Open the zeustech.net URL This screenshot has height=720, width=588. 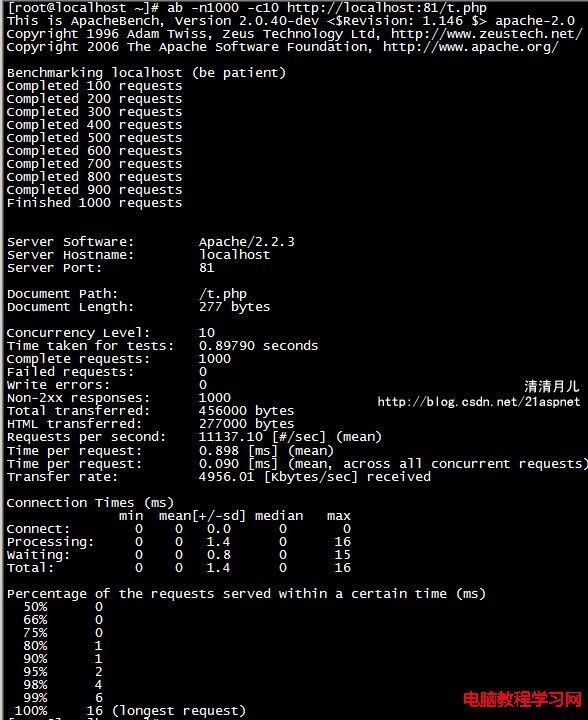(x=487, y=34)
